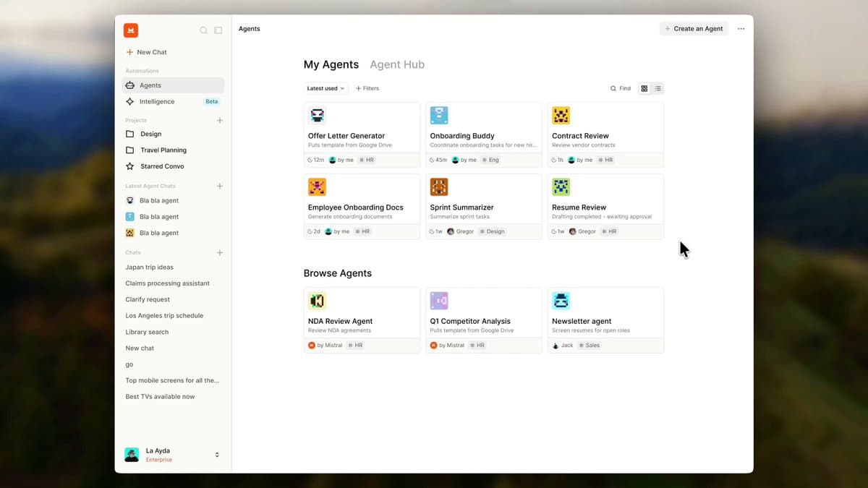This screenshot has height=488, width=868.
Task: Open the three-dot more options menu
Action: point(741,29)
